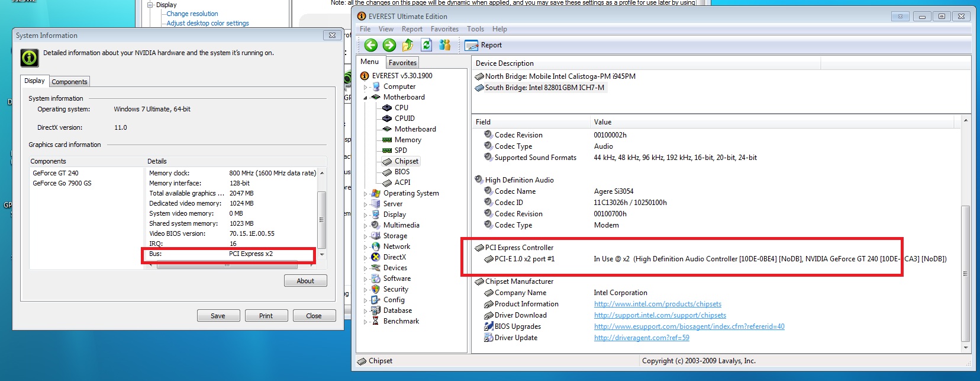This screenshot has width=980, height=381.
Task: Go forward with the green right arrow
Action: coord(389,45)
